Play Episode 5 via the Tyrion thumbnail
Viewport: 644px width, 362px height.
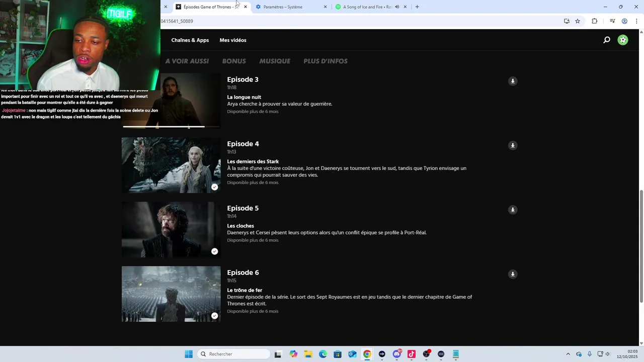pos(171,229)
